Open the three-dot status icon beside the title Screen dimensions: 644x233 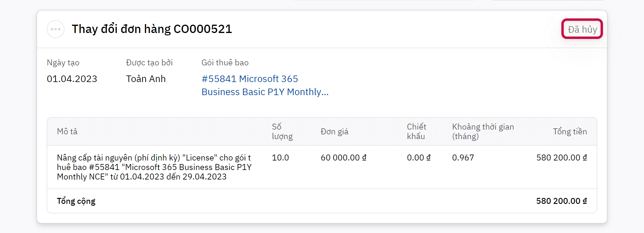click(56, 29)
